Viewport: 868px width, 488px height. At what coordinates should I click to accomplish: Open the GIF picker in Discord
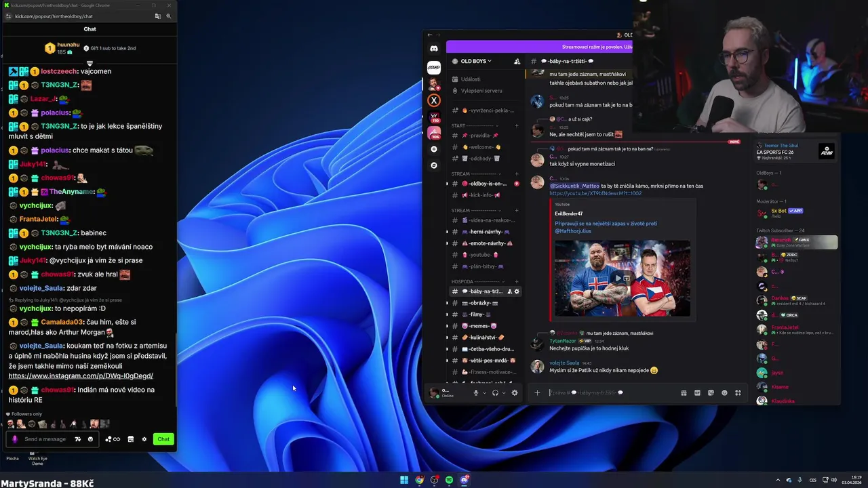tap(697, 392)
